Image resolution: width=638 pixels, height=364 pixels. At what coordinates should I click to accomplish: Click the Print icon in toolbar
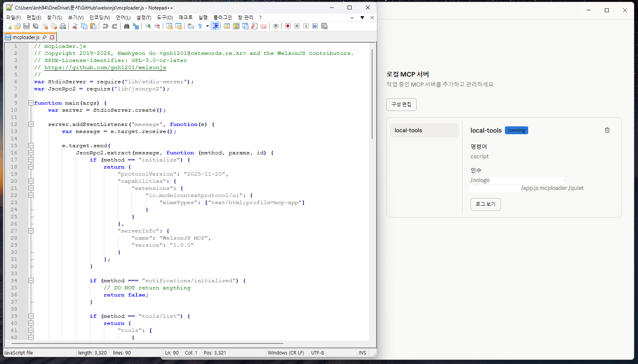[63, 26]
